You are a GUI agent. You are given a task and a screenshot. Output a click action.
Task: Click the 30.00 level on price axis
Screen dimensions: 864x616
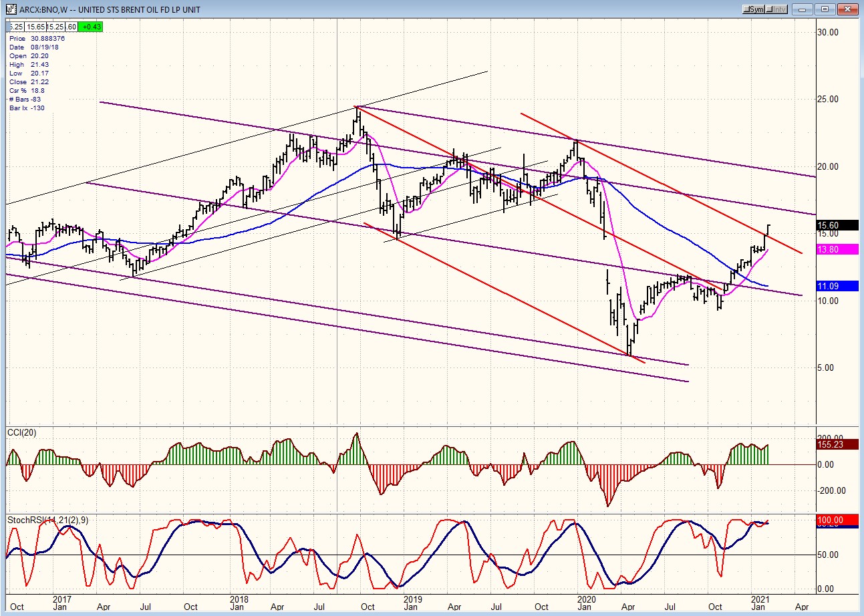[x=829, y=32]
